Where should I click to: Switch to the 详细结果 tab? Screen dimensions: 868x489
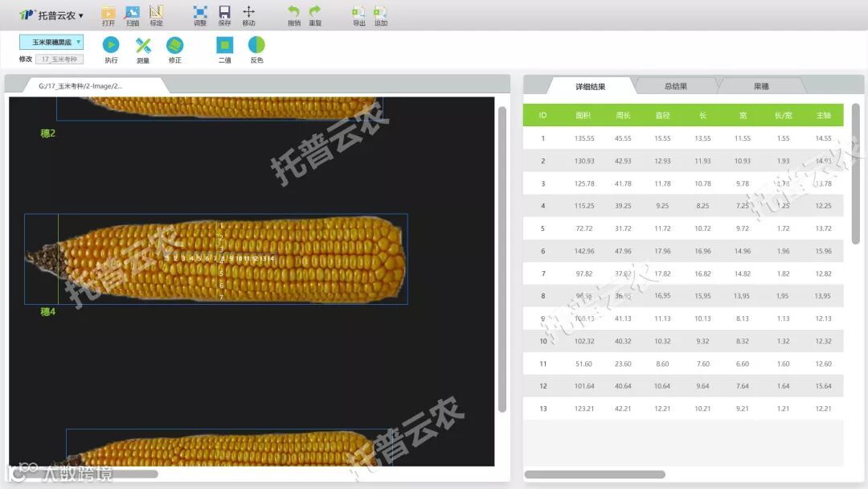tap(590, 86)
